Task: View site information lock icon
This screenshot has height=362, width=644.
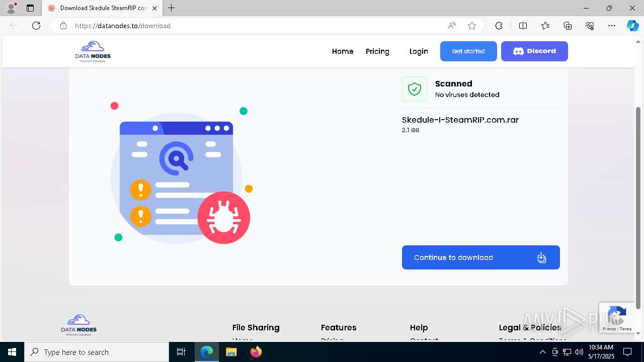Action: click(x=63, y=26)
